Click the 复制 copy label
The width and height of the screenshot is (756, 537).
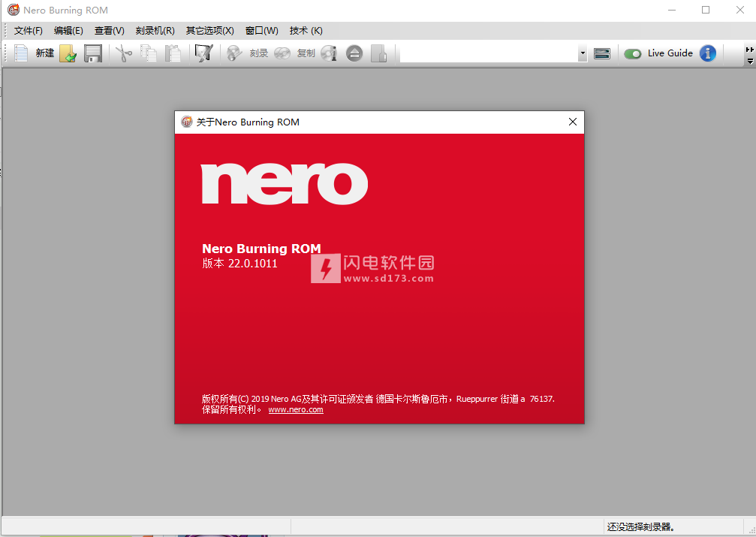(x=306, y=53)
